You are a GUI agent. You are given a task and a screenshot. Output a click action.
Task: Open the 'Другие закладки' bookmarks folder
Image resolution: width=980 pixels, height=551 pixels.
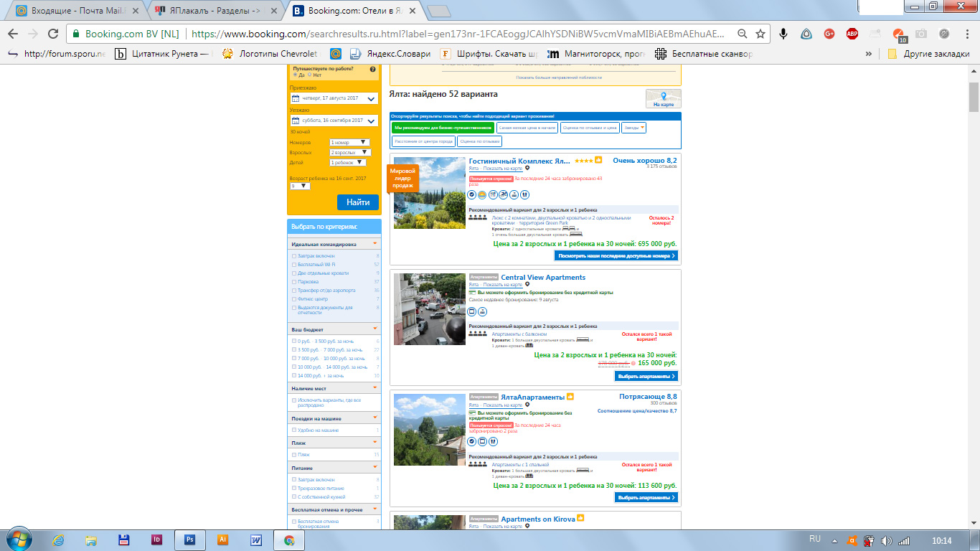click(x=928, y=54)
